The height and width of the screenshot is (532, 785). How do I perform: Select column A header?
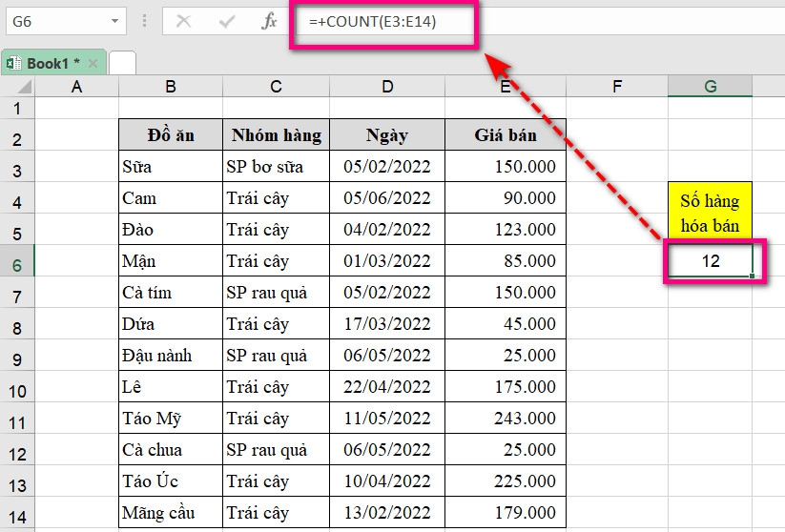pyautogui.click(x=76, y=87)
